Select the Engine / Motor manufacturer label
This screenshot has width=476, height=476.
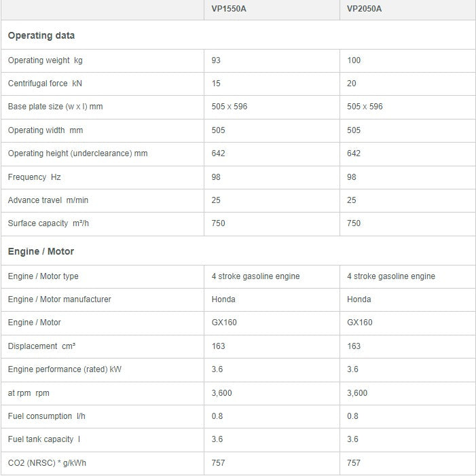tap(59, 299)
